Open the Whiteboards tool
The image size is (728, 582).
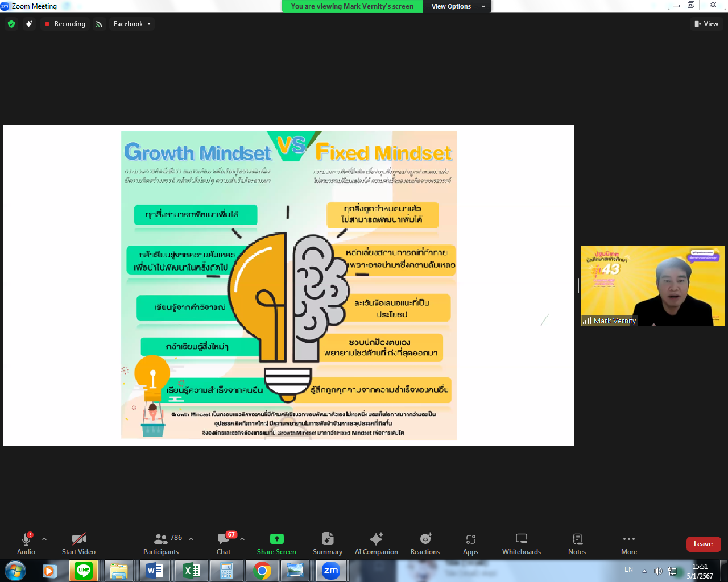coord(521,543)
